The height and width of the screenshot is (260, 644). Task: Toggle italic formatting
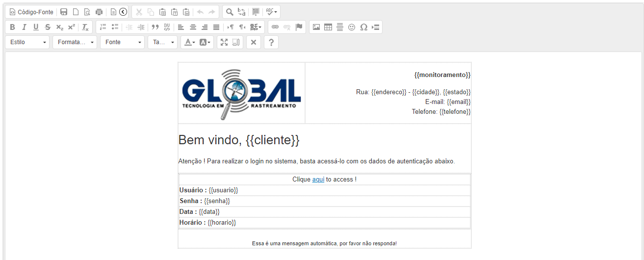pos(24,27)
